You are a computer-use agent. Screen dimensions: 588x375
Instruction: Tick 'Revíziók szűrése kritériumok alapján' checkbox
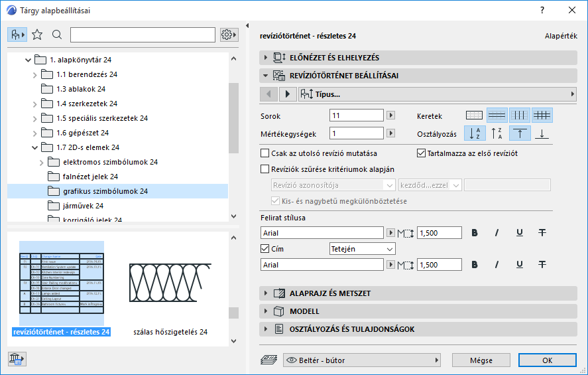click(x=265, y=169)
